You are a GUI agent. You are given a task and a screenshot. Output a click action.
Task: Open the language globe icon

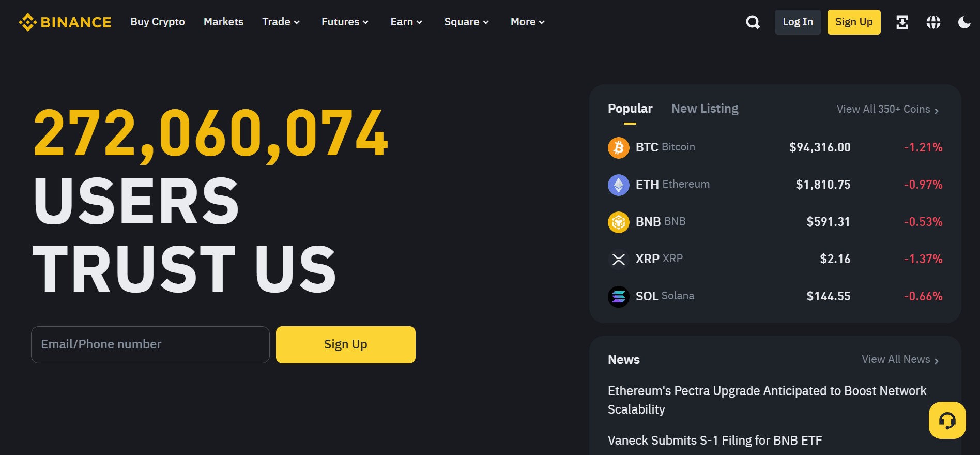tap(933, 22)
